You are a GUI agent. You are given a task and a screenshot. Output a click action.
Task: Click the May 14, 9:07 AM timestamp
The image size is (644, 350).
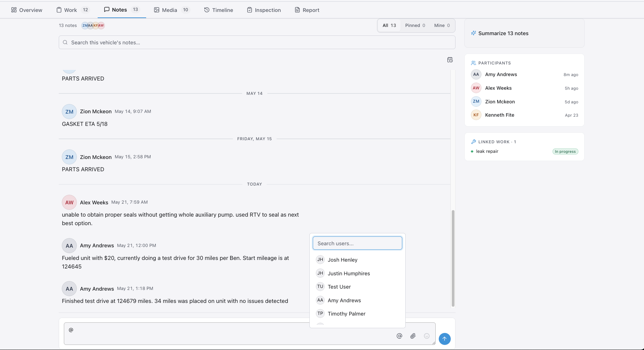pos(133,111)
